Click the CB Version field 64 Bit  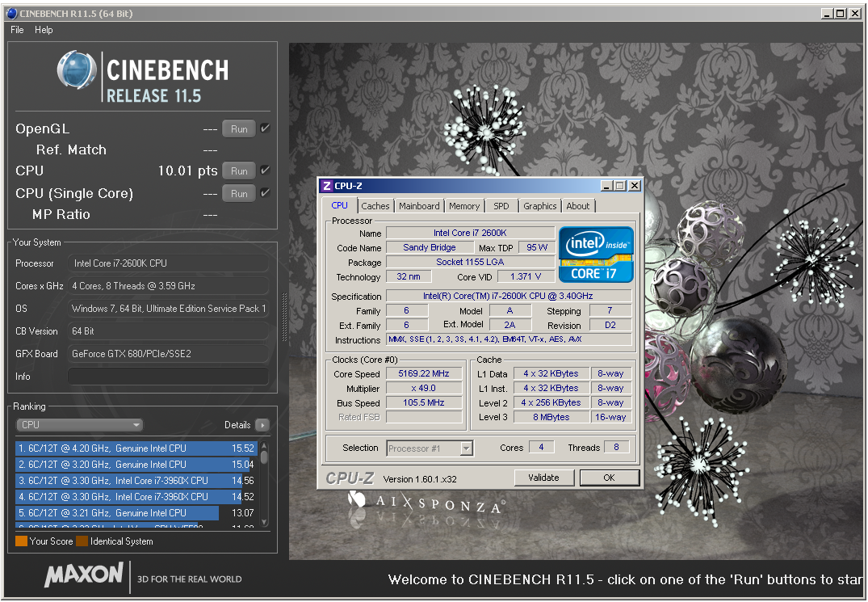168,331
